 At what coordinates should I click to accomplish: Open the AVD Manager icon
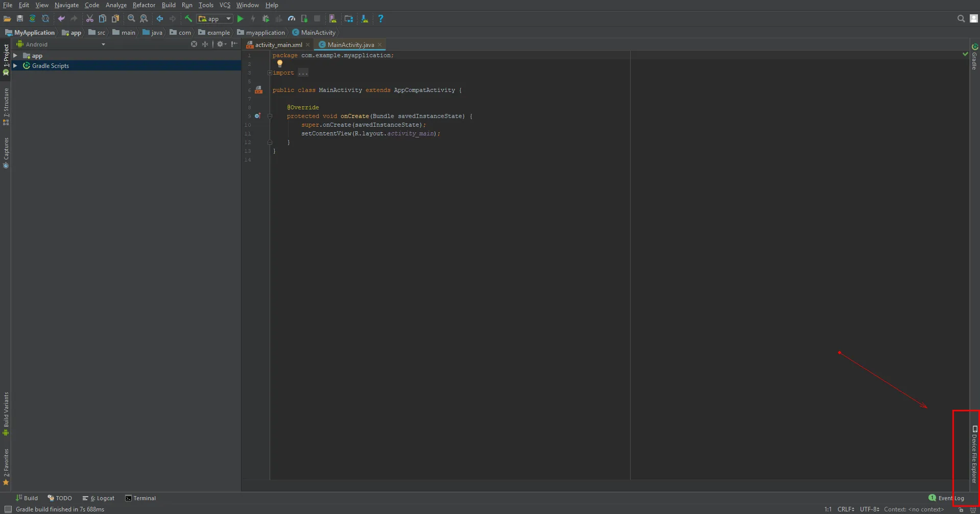[332, 19]
